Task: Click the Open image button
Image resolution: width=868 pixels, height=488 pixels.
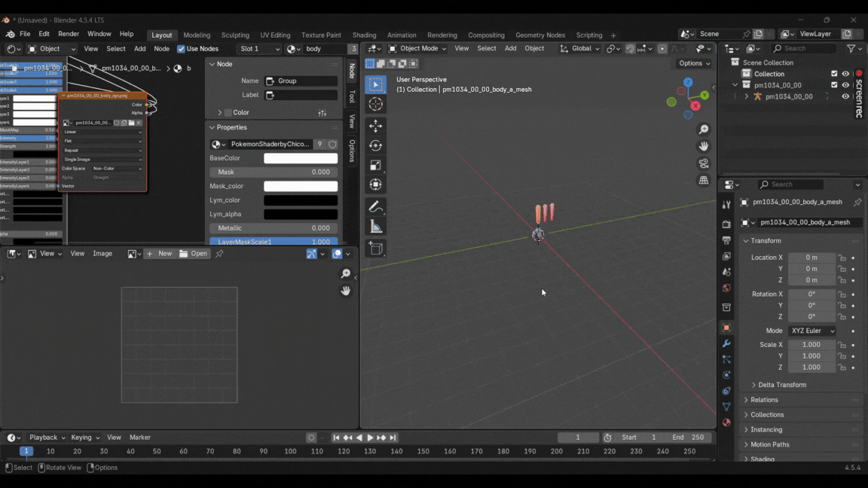Action: point(194,254)
